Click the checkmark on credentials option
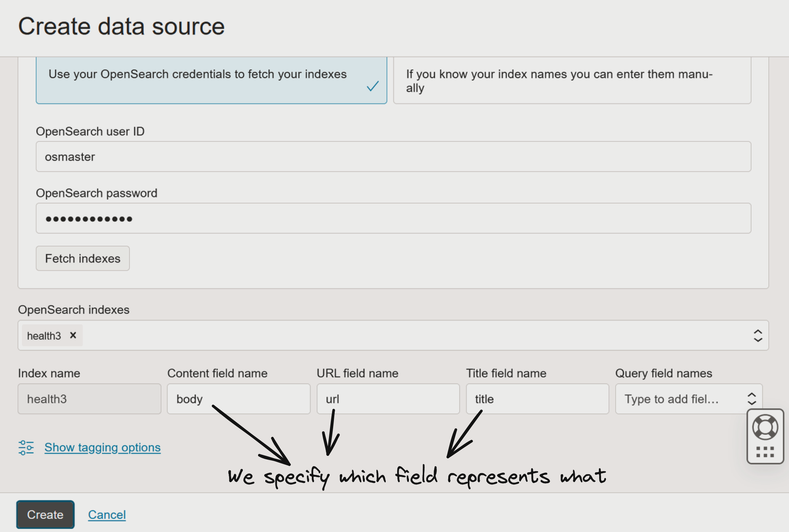This screenshot has width=789, height=532. pos(373,86)
